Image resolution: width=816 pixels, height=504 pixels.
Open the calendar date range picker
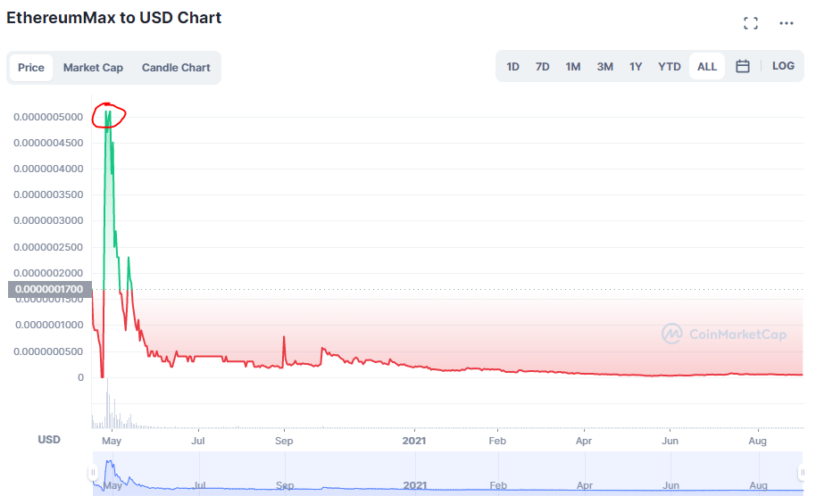(743, 66)
